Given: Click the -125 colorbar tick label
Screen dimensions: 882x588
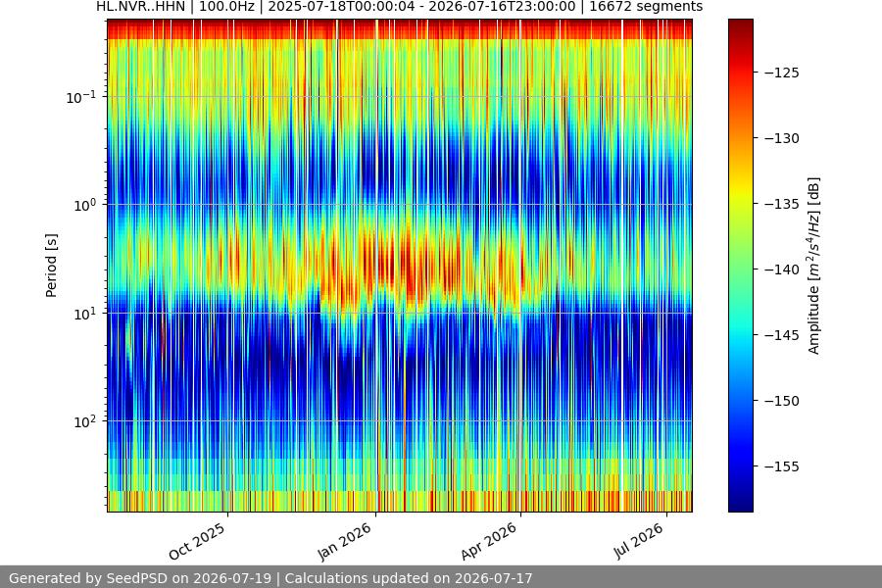Looking at the screenshot, I should coord(782,73).
